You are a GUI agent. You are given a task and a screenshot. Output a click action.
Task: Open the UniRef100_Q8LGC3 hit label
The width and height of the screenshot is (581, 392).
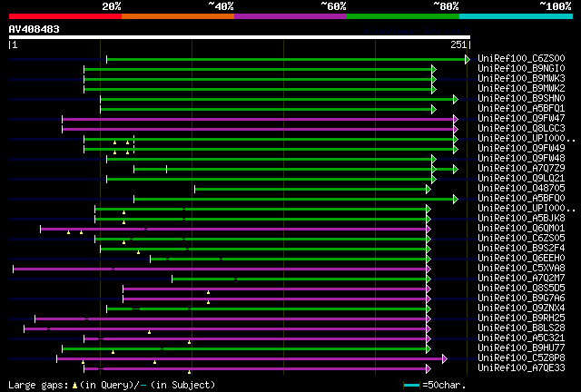[521, 128]
